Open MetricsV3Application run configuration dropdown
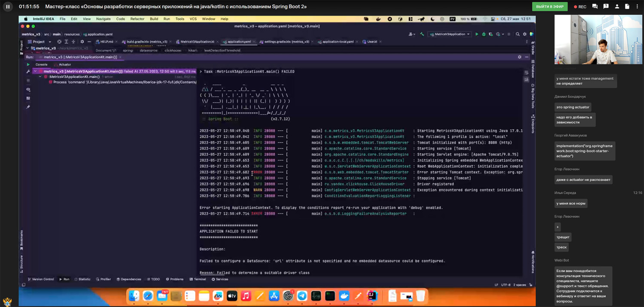Image resolution: width=644 pixels, height=307 pixels. pyautogui.click(x=450, y=34)
